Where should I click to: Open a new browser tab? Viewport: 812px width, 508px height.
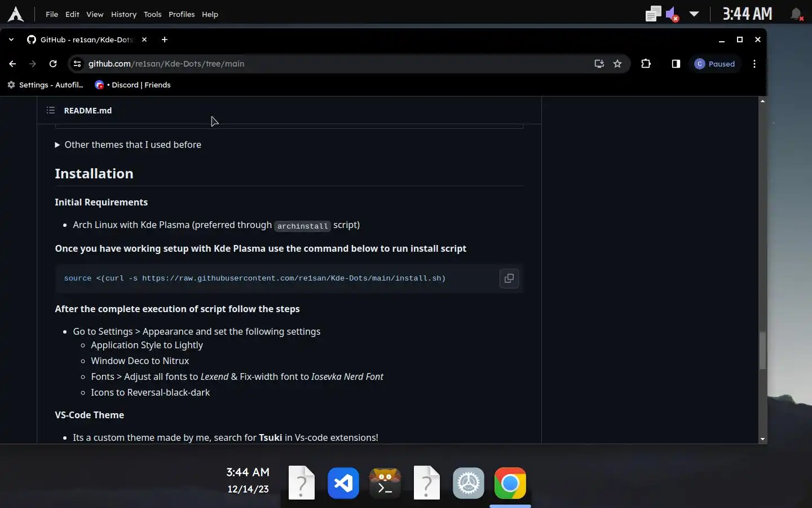[x=164, y=40]
